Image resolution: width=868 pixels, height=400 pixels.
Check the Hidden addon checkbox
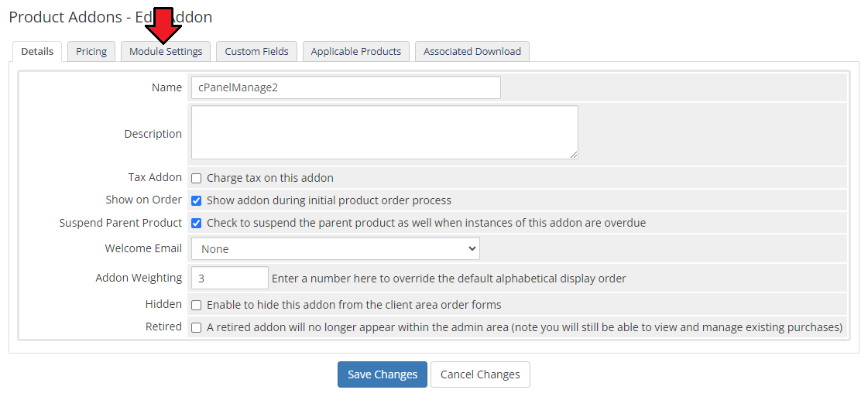tap(196, 305)
